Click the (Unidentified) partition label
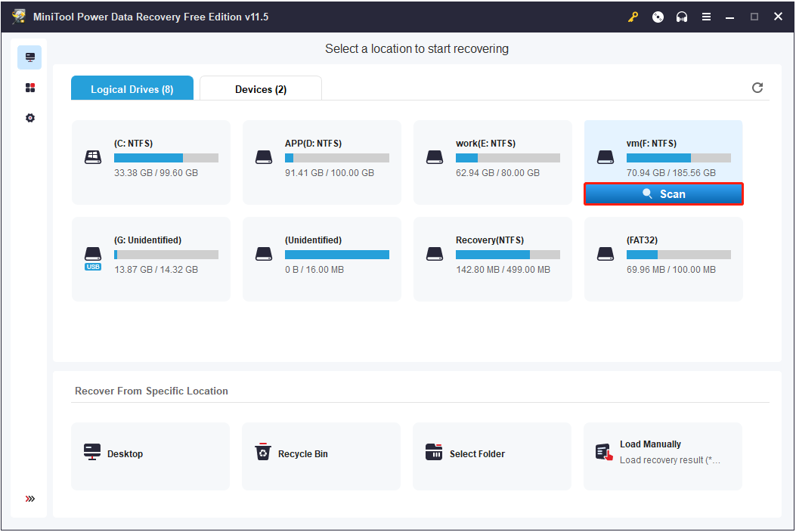This screenshot has height=532, width=796. pos(313,240)
